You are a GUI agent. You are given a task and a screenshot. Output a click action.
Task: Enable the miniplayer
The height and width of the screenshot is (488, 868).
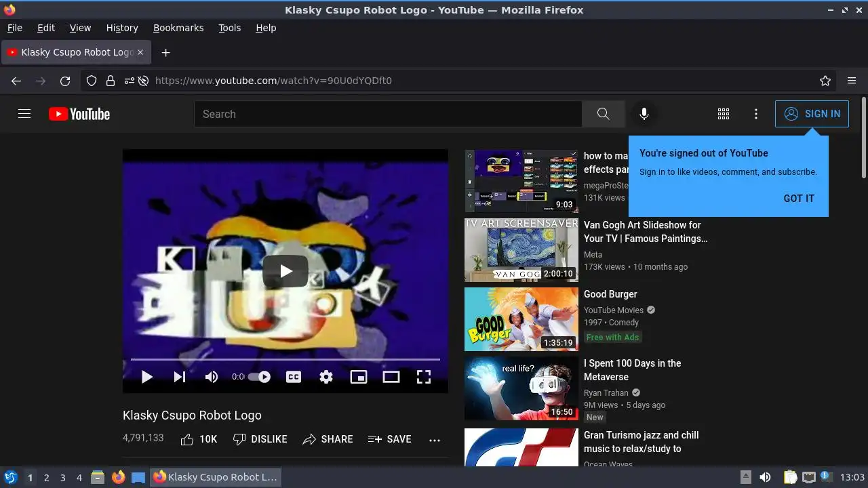point(359,377)
